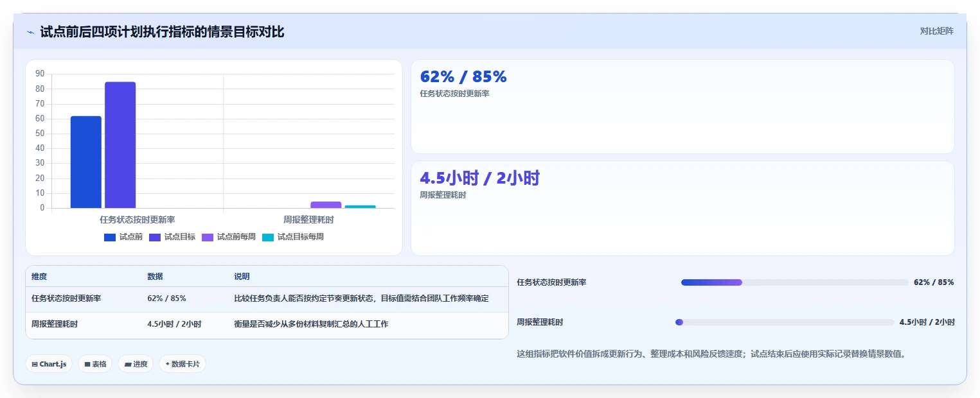This screenshot has height=398, width=980.
Task: Click the lightning icon beside the title
Action: [30, 31]
